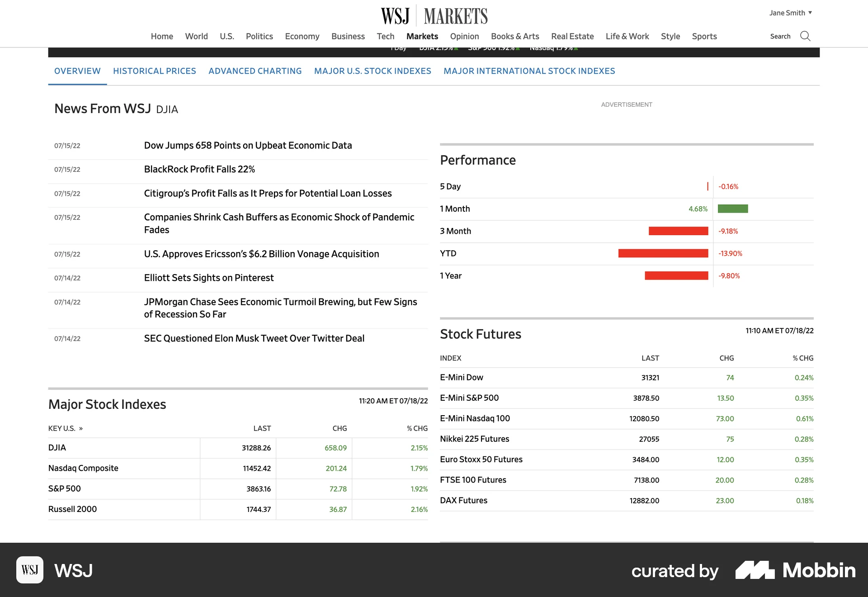Image resolution: width=868 pixels, height=597 pixels.
Task: Open the search using the magnifier icon
Action: 805,36
